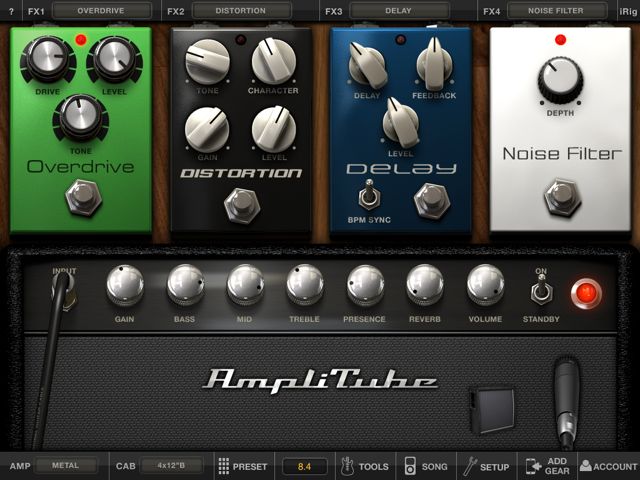The image size is (640, 480).
Task: Click the small speaker cabinet thumbnail
Action: pos(492,410)
